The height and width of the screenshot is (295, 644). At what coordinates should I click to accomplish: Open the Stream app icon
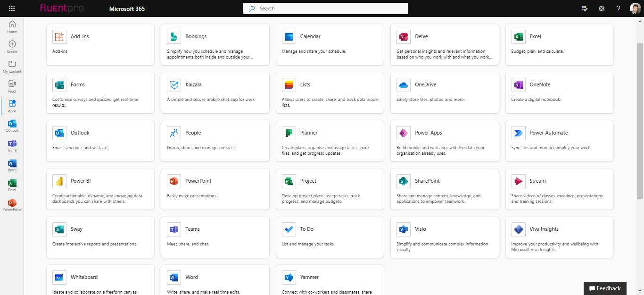518,181
